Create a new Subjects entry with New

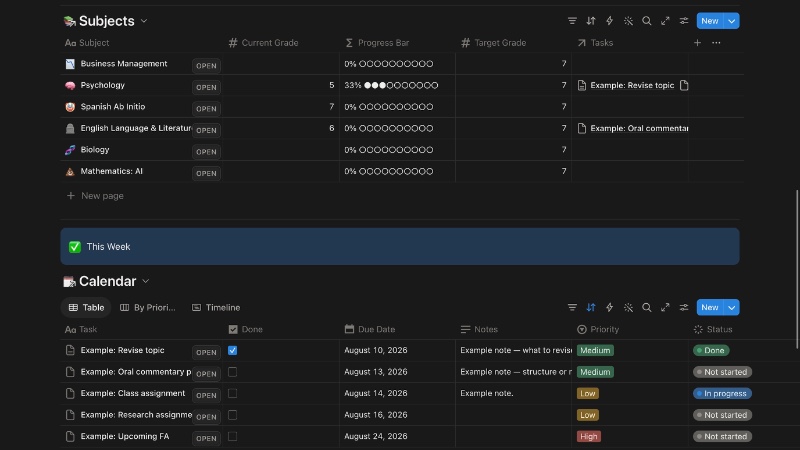click(710, 21)
